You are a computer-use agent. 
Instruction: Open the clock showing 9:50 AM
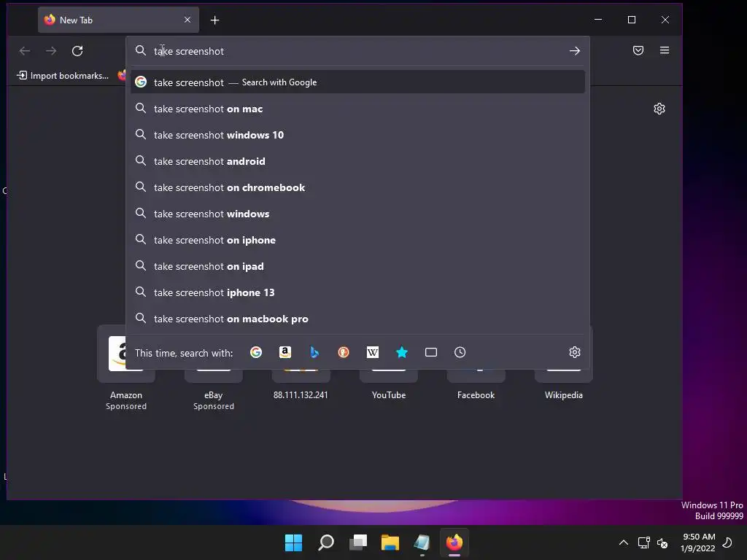tap(698, 542)
